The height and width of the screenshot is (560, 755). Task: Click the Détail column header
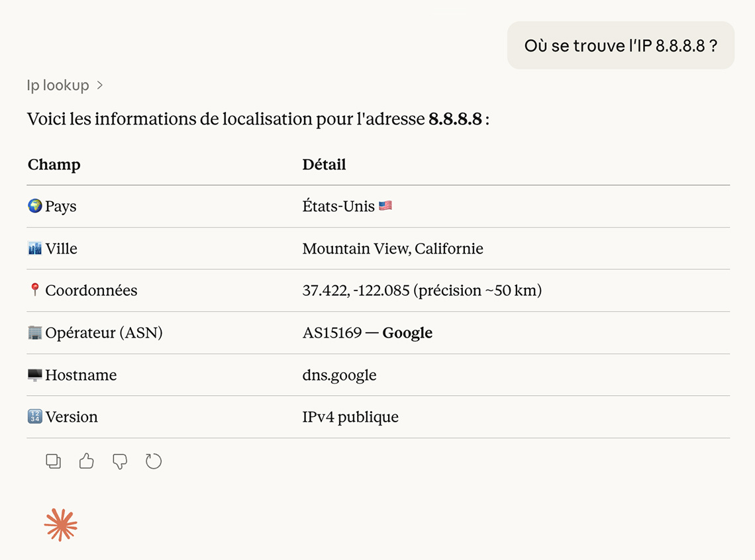pos(324,164)
